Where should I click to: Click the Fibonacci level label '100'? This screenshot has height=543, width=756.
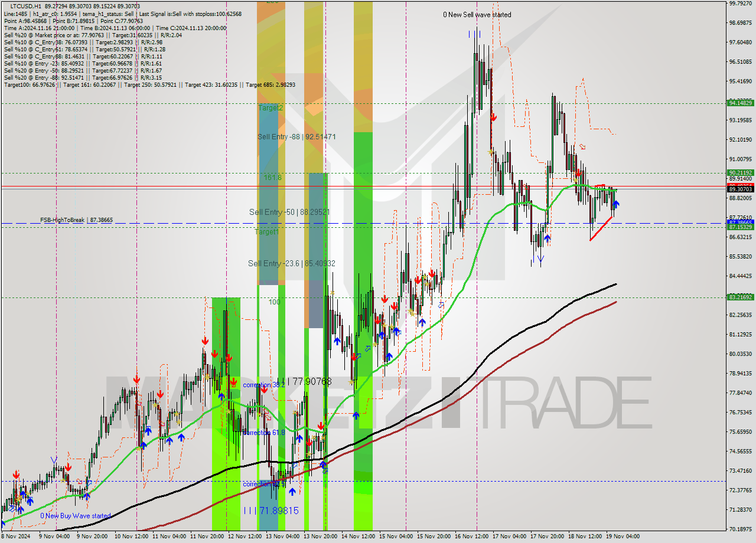[x=274, y=302]
